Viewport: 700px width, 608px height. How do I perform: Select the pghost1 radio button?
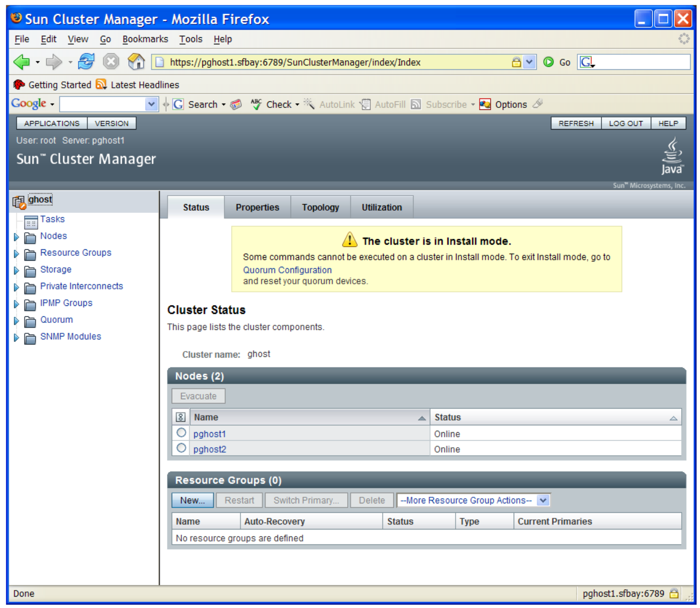pos(181,433)
